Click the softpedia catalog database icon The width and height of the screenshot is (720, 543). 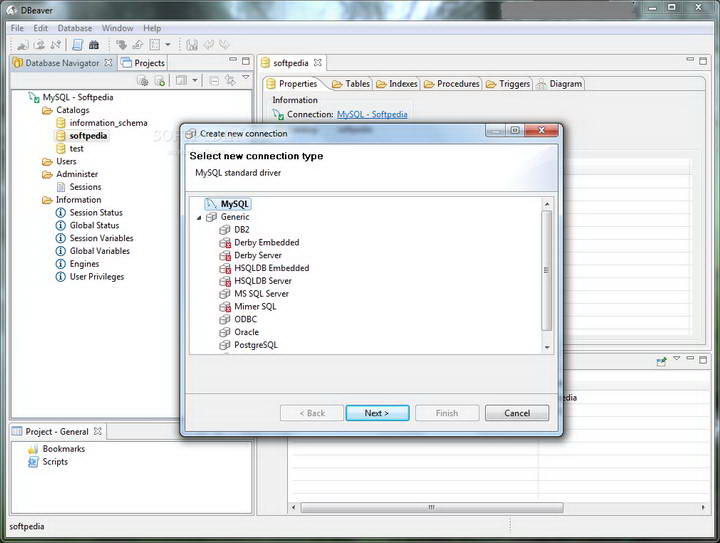[x=61, y=136]
